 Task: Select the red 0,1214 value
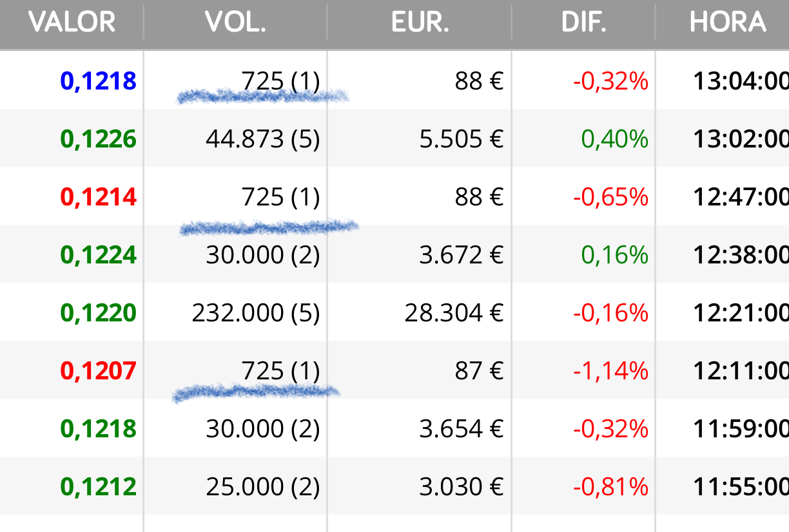[98, 197]
